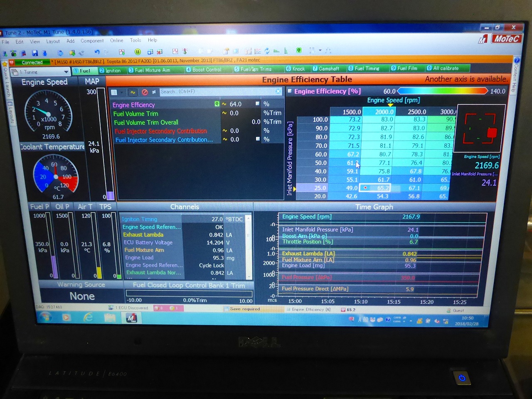The height and width of the screenshot is (399, 532).
Task: Click the green Q badge on Engine Efficiency row
Action: (x=217, y=104)
